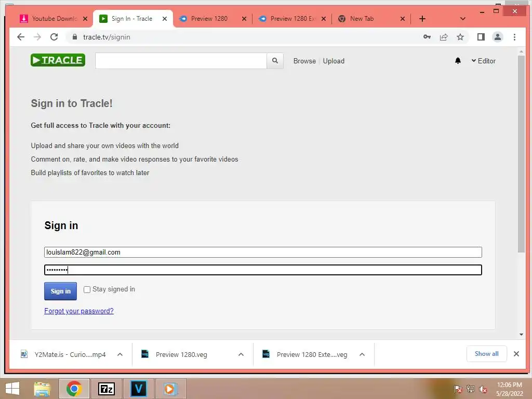Click Show all downloads button
Screen dimensions: 532x399
click(x=486, y=354)
